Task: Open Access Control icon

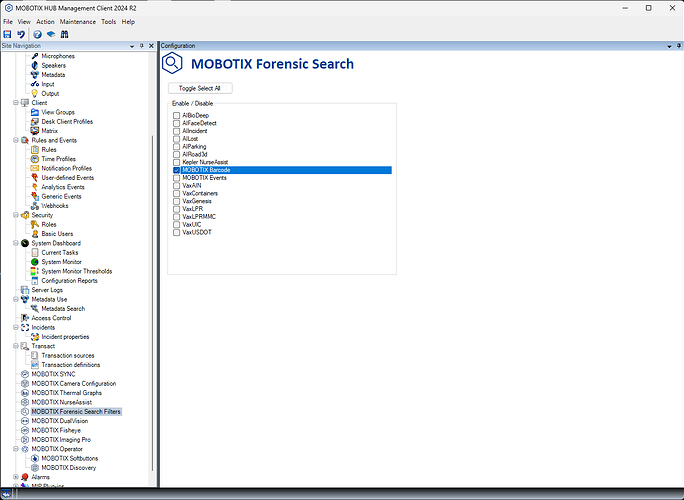Action: (x=25, y=318)
